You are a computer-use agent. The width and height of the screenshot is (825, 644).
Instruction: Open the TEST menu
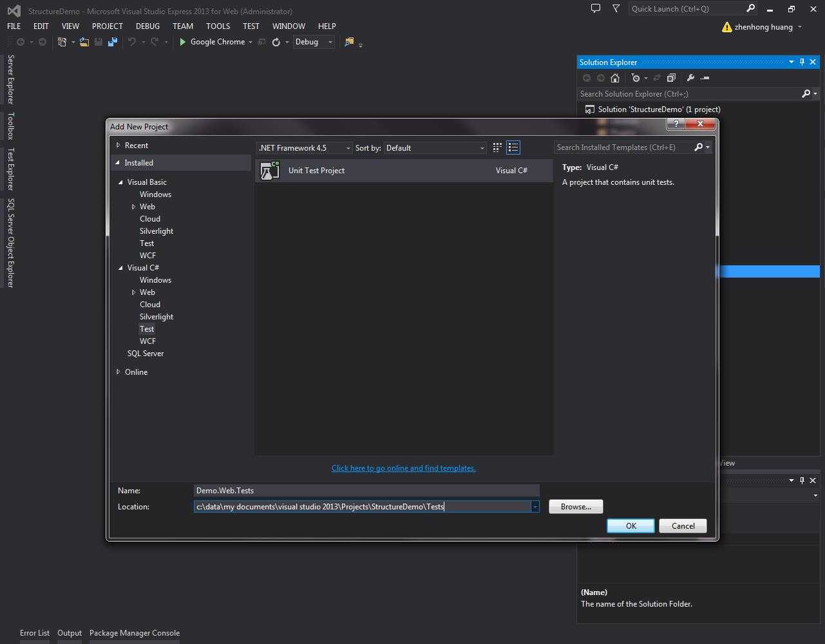tap(251, 26)
